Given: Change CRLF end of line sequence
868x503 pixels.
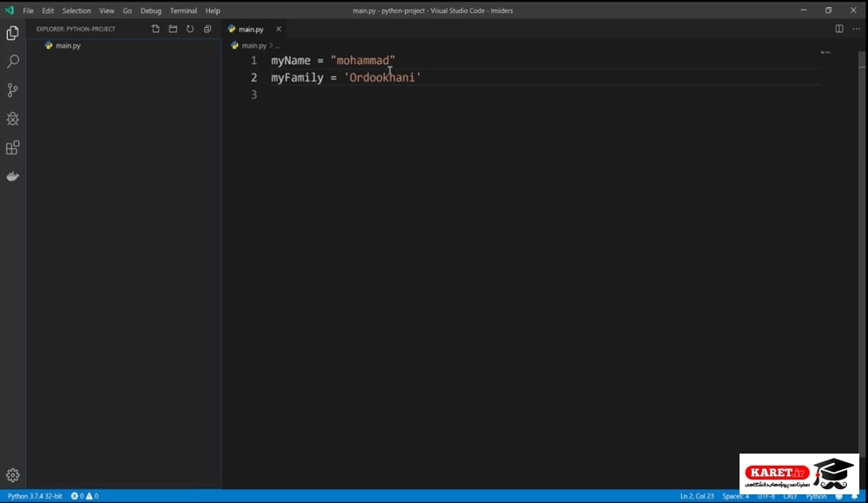Looking at the screenshot, I should click(x=790, y=496).
